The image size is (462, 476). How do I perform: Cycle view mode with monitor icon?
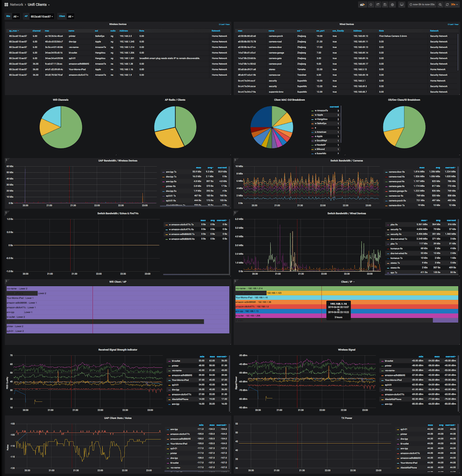tap(402, 5)
